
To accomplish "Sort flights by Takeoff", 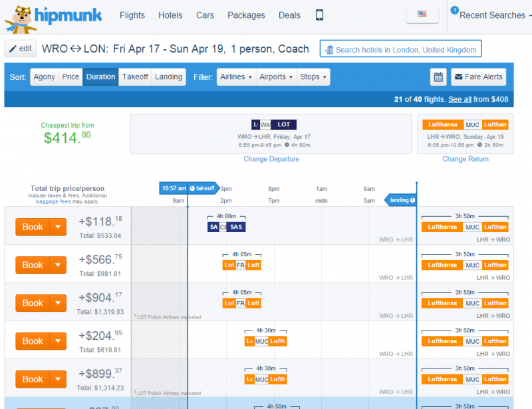I will pyautogui.click(x=135, y=77).
